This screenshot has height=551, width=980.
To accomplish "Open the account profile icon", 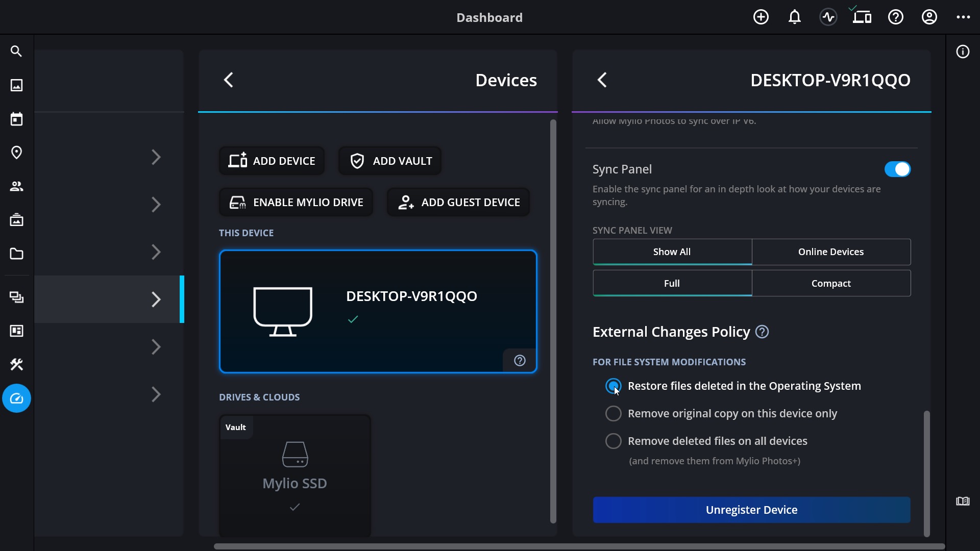I will tap(929, 17).
